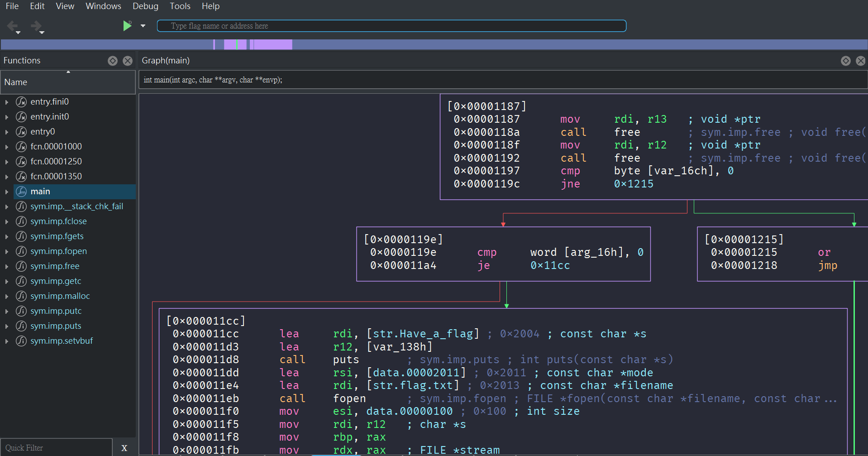The height and width of the screenshot is (456, 868).
Task: Click the flag name or address input field
Action: (x=391, y=26)
